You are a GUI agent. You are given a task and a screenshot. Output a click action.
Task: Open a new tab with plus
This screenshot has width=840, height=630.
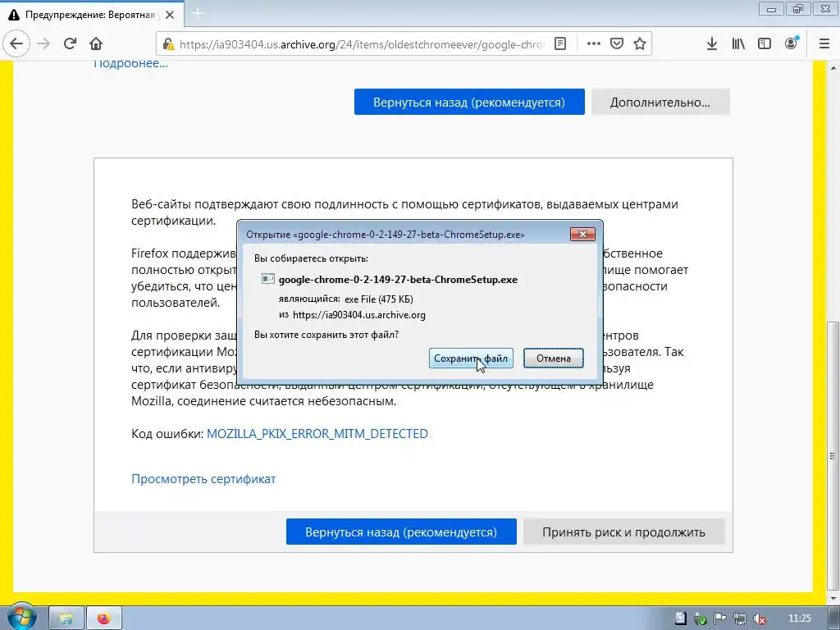pyautogui.click(x=197, y=13)
